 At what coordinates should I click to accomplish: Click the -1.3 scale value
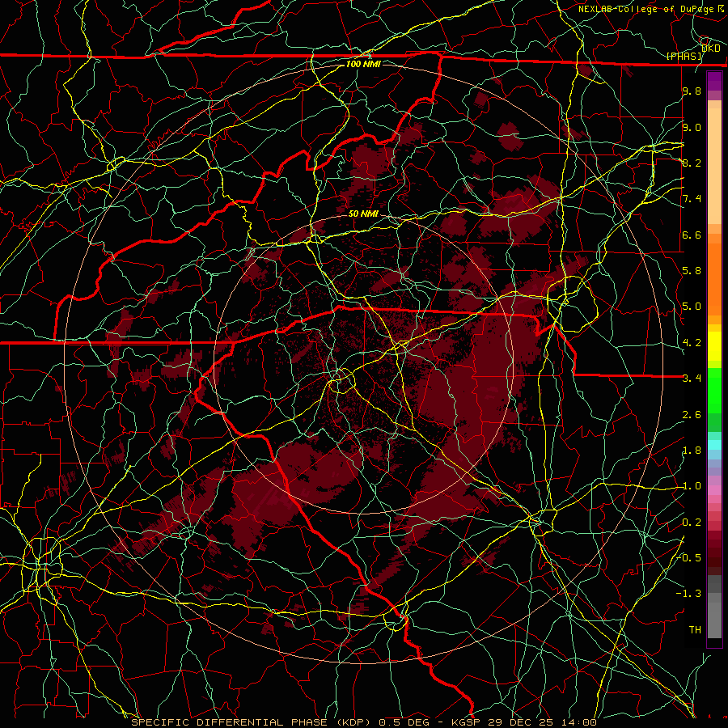click(x=689, y=594)
